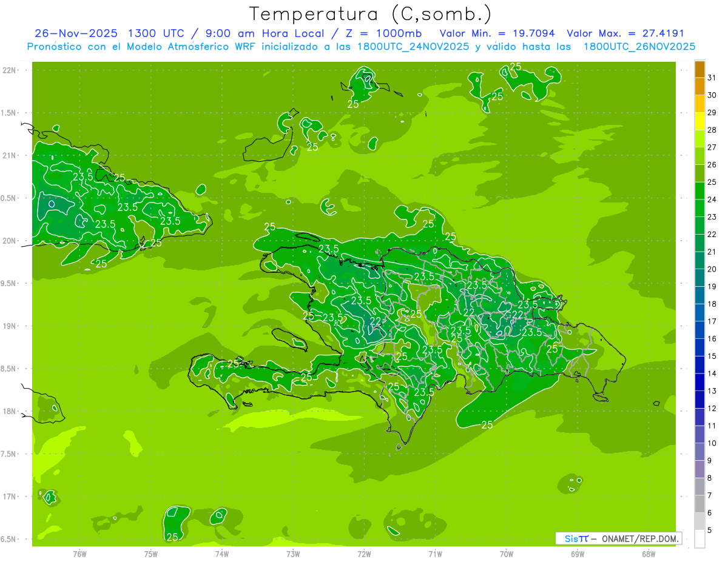728x562 pixels.
Task: Click legend swatch between 24 and 25
Action: (x=699, y=190)
